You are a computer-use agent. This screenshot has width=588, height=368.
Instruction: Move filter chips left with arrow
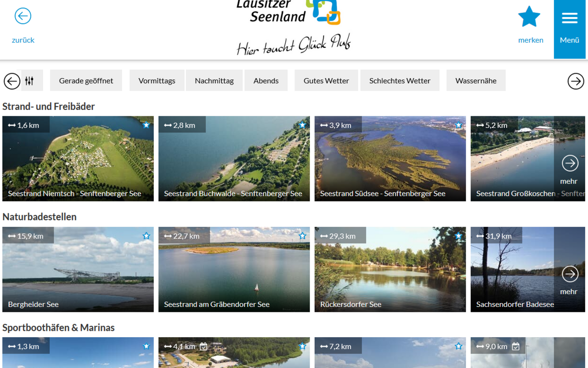12,81
